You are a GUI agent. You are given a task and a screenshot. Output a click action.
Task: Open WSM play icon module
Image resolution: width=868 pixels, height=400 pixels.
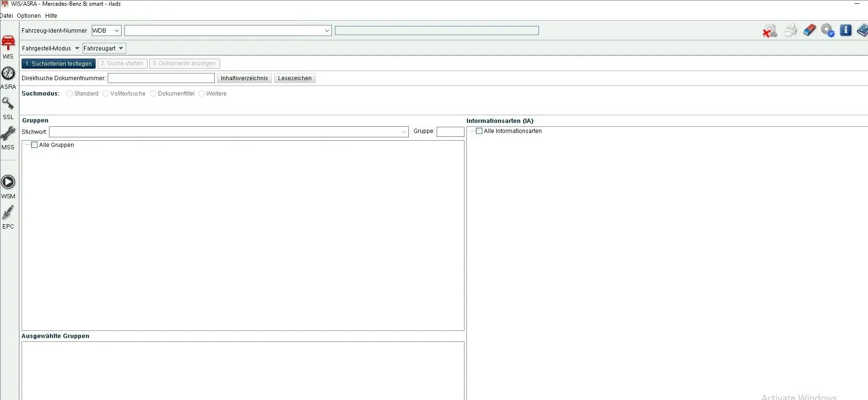click(x=8, y=182)
